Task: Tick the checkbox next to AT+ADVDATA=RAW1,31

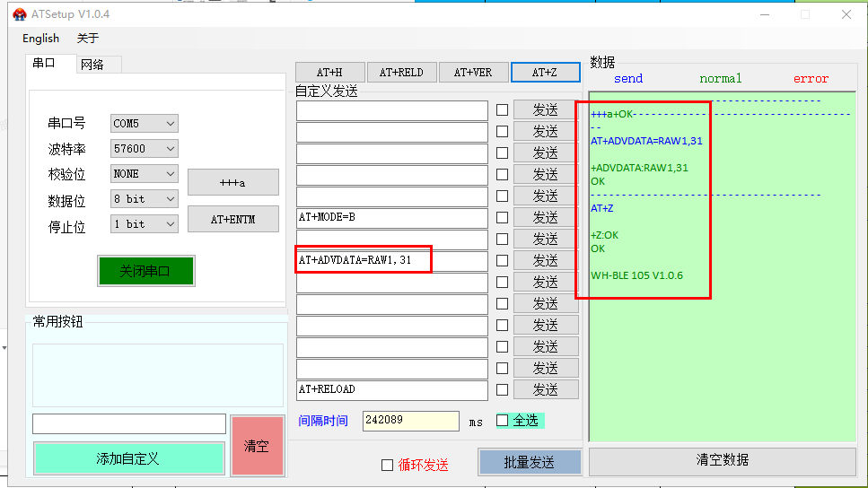Action: [502, 261]
